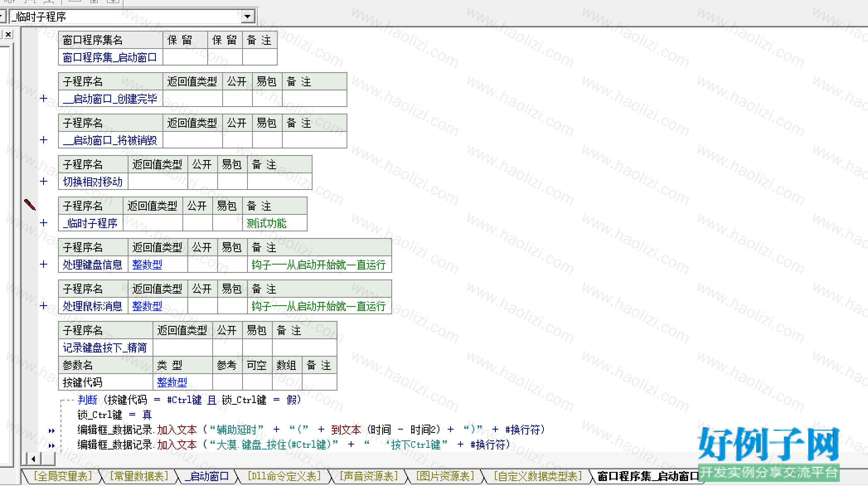
Task: Switch to the _启动窗口 tab
Action: [x=207, y=476]
